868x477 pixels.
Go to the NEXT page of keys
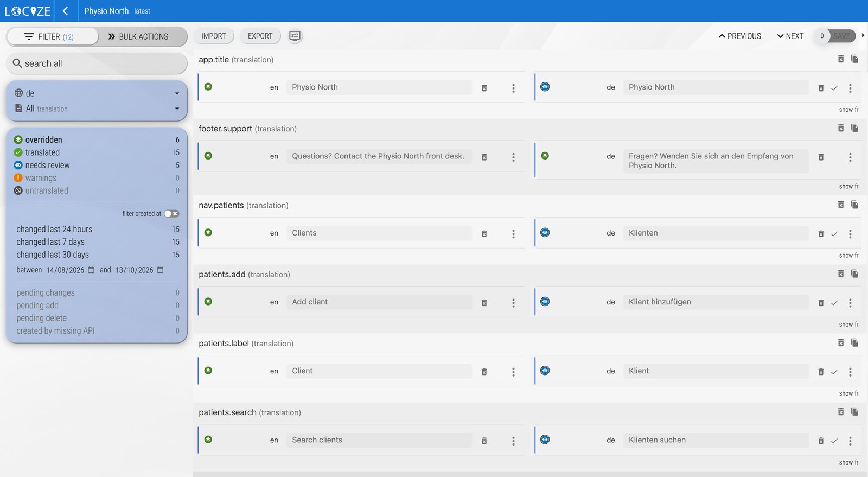pyautogui.click(x=790, y=36)
